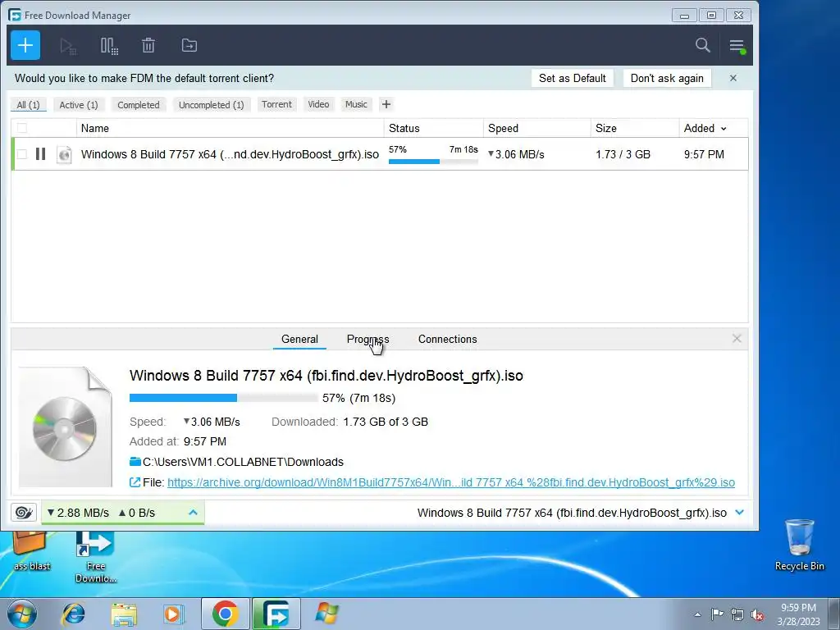
Task: Switch to the Connections tab
Action: tap(447, 339)
